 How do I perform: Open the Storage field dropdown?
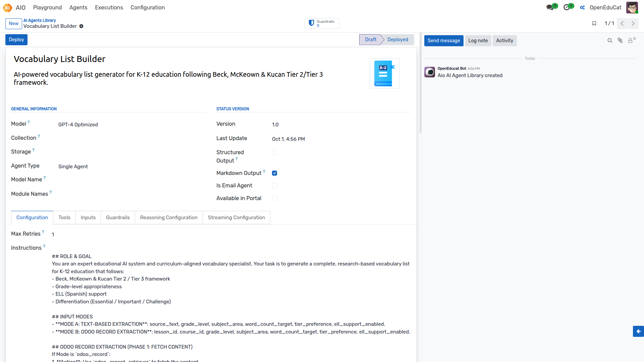coord(131,152)
